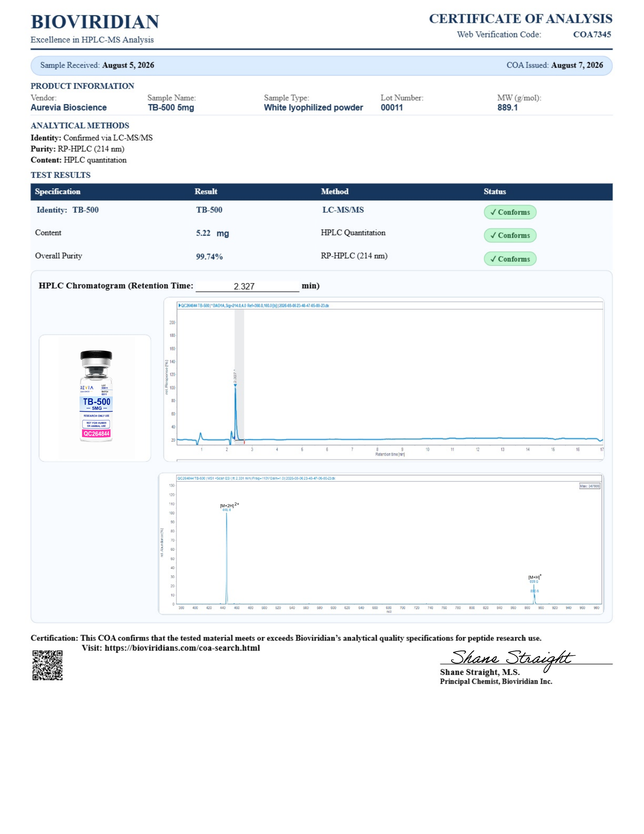This screenshot has height=834, width=644.
Task: Click the CERTIFICATE OF ANALYSIS title
Action: [521, 18]
